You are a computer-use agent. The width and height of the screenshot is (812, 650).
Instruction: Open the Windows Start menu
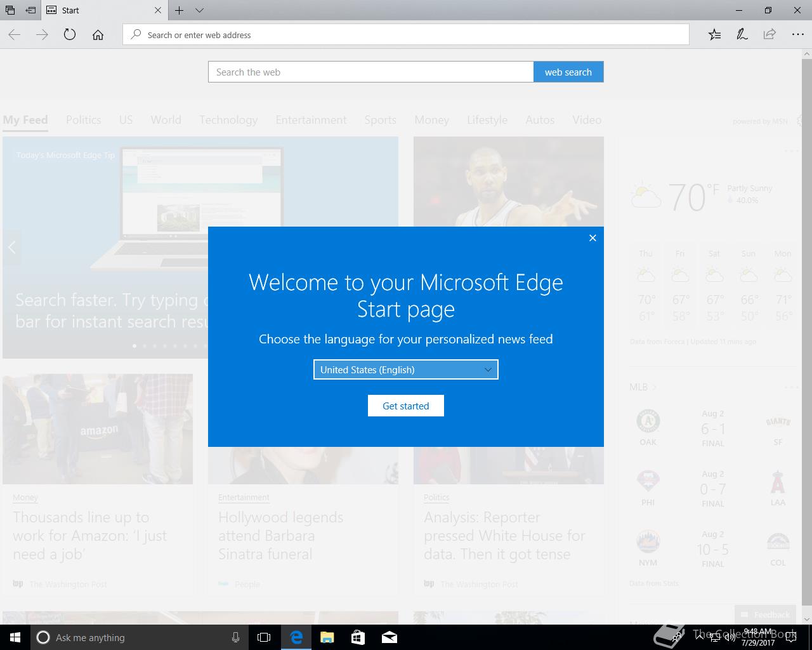tap(15, 637)
